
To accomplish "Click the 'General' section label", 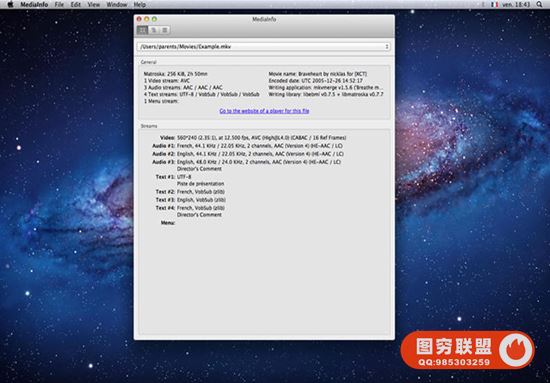I will point(148,62).
